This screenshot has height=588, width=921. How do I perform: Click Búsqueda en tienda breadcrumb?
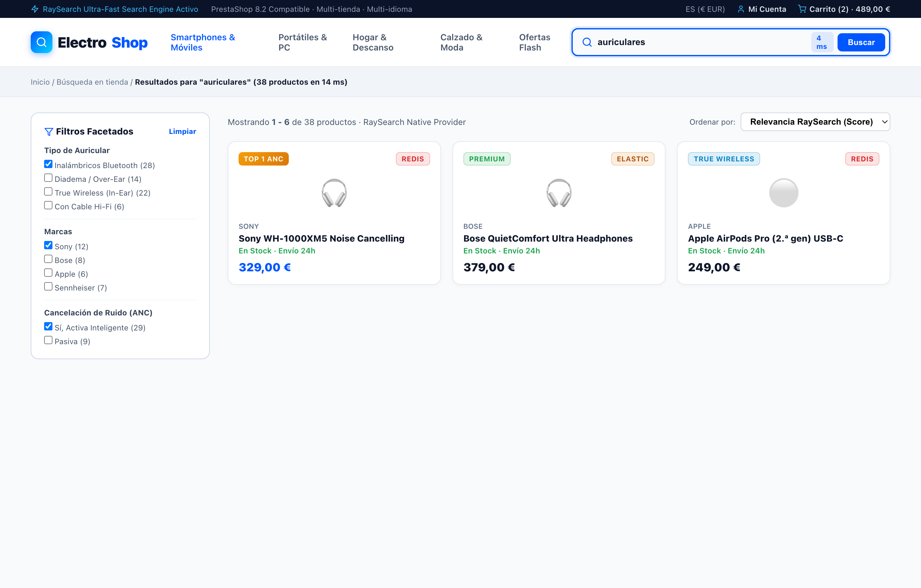tap(92, 82)
